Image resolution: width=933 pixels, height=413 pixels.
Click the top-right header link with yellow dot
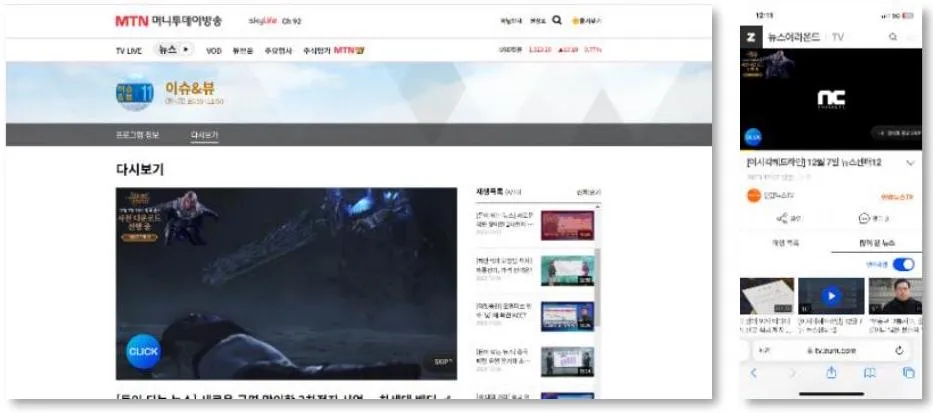[587, 21]
